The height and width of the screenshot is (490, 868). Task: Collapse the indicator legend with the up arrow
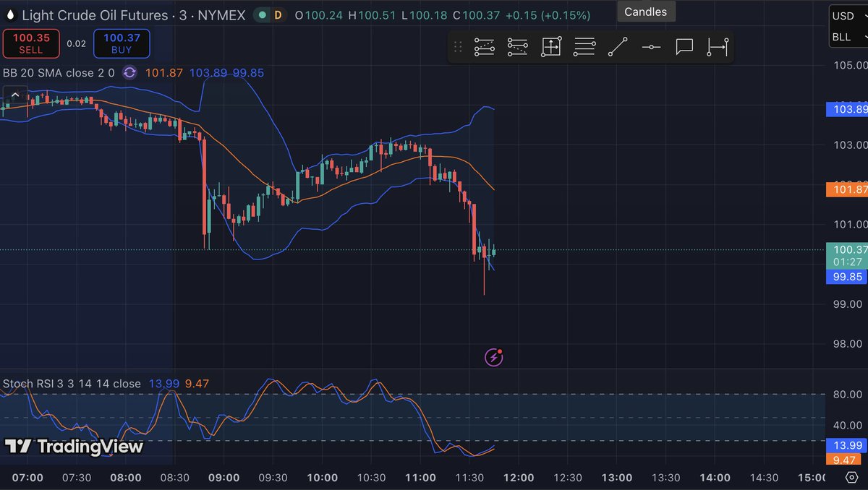coord(15,95)
